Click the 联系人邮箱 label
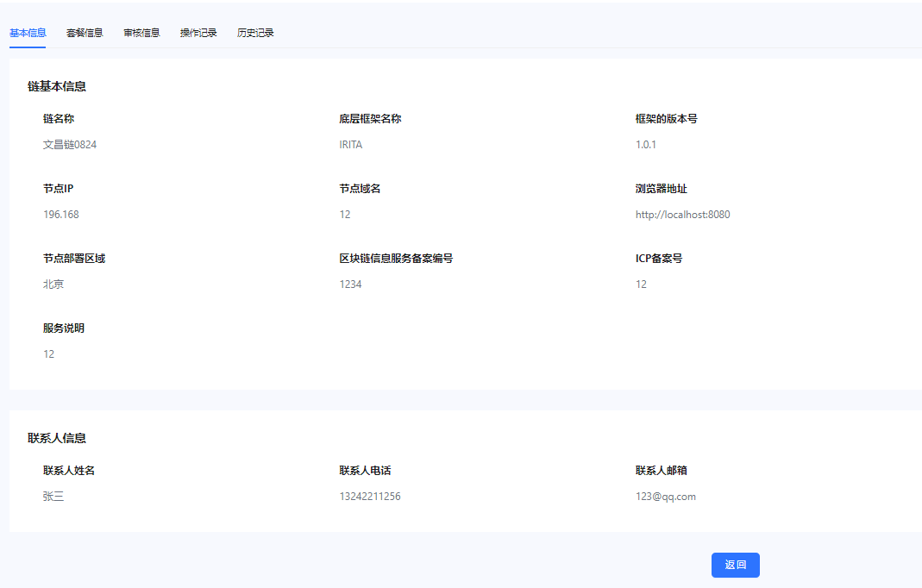 pos(662,471)
